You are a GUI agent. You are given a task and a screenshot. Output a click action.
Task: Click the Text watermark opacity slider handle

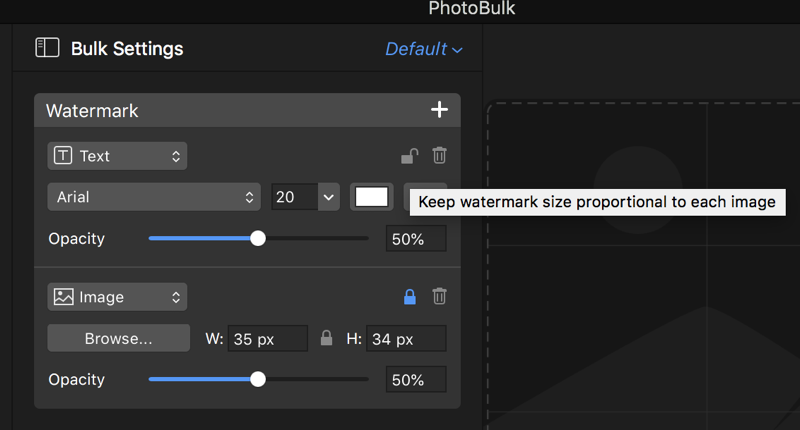[258, 238]
